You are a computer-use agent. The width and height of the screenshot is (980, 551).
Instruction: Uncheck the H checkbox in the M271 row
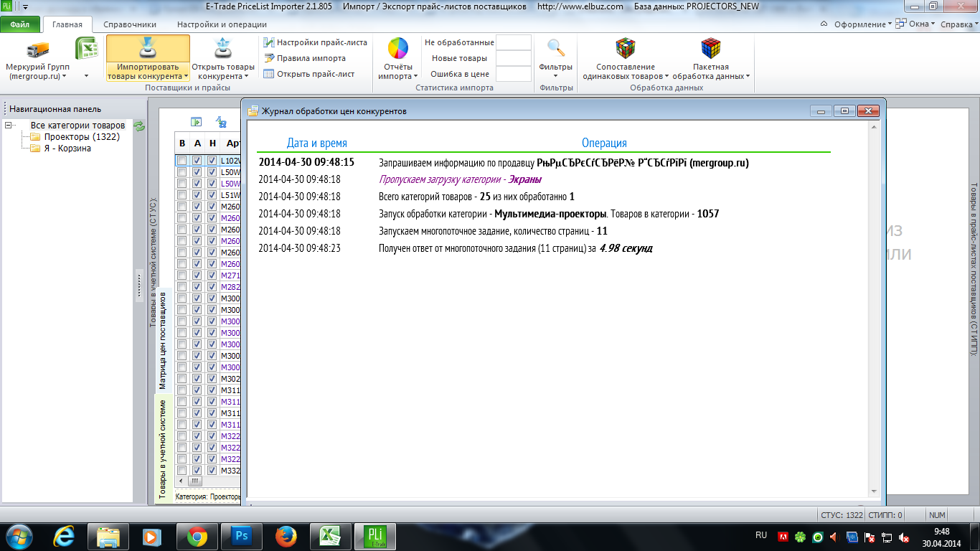212,275
